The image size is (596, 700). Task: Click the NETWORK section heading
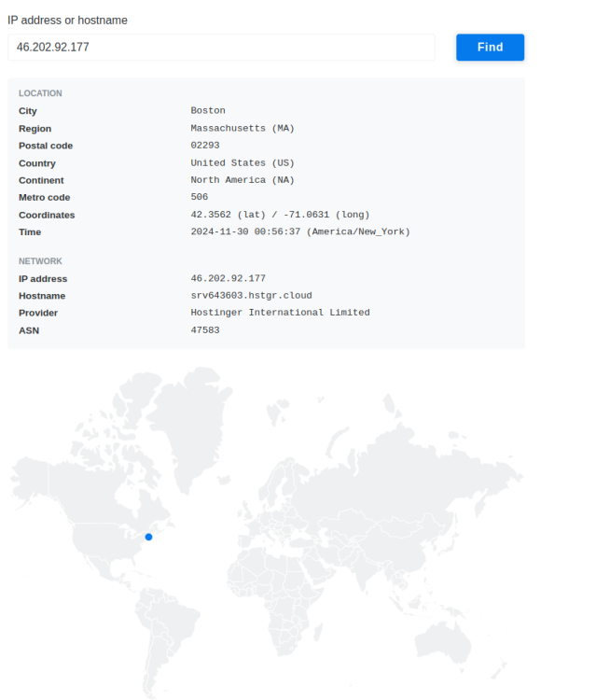click(40, 261)
